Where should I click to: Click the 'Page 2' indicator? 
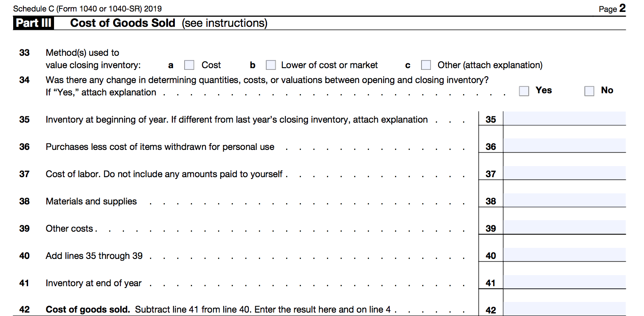point(612,9)
